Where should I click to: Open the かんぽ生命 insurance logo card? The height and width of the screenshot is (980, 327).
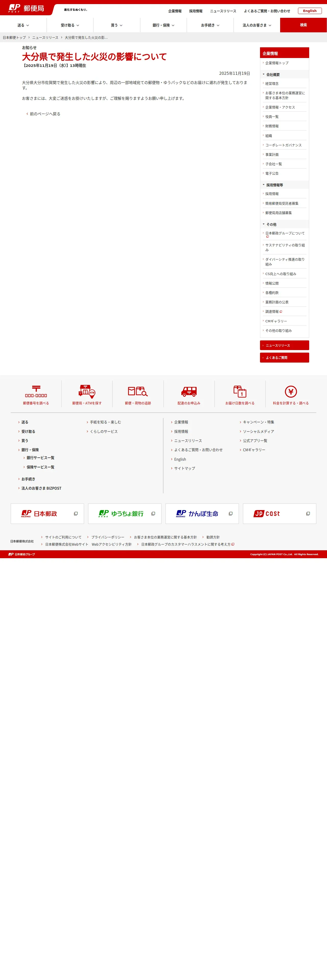202,514
